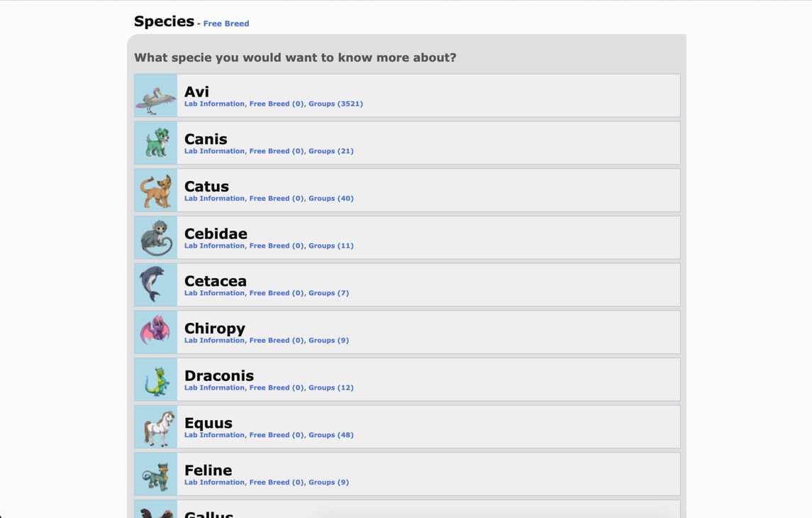Click the Avi bird species image
Viewport: 812px width, 518px height.
[x=155, y=96]
